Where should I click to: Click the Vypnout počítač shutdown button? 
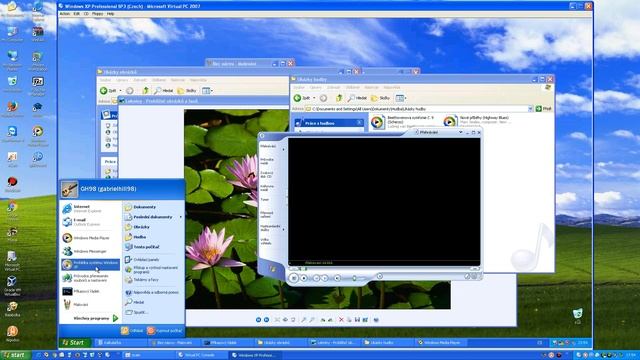pyautogui.click(x=164, y=331)
